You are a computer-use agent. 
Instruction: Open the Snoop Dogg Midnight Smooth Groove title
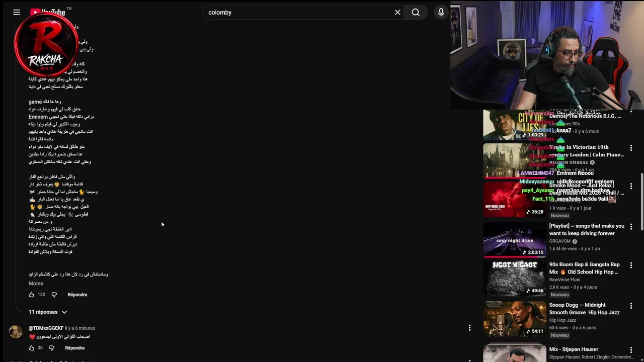click(x=584, y=309)
